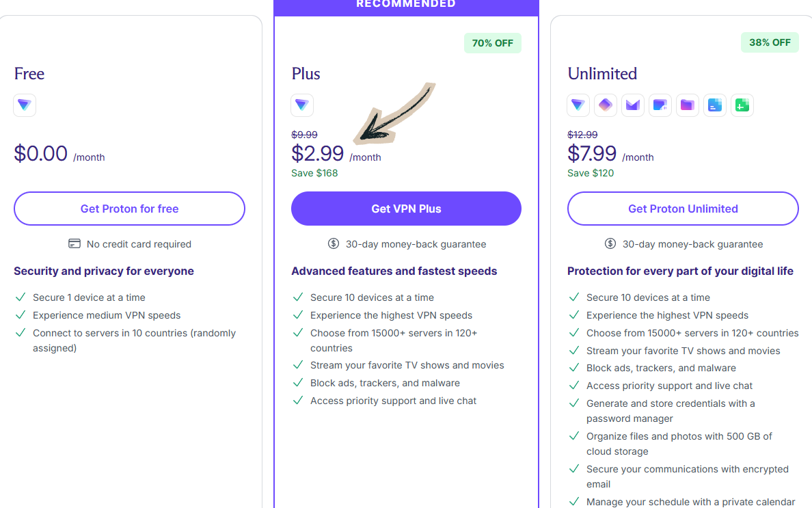Select 'Get Proton Unlimited'
The height and width of the screenshot is (508, 812).
(683, 209)
